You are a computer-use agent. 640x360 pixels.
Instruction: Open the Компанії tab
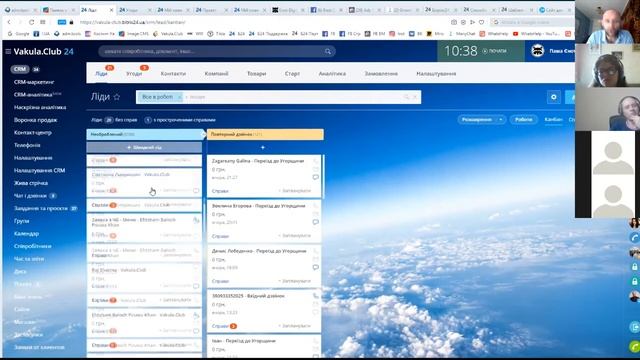point(216,74)
